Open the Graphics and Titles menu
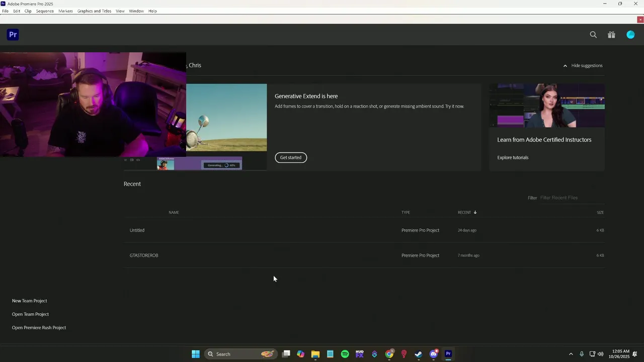The image size is (644, 362). [94, 11]
